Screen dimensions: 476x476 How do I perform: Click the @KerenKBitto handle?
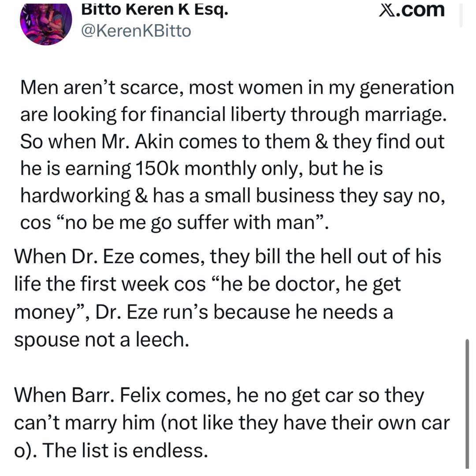coord(137,31)
